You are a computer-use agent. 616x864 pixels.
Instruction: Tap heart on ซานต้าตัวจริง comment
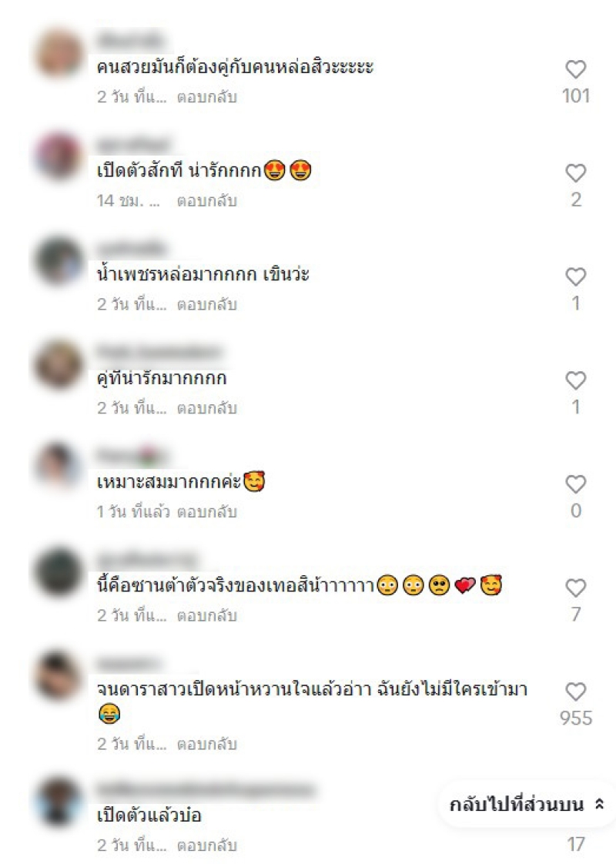(x=576, y=588)
